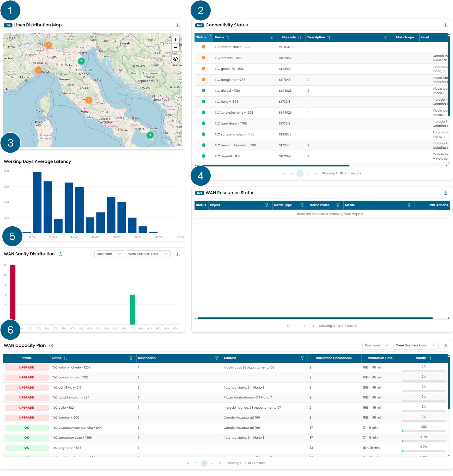Sort Connectivity table by Status column
453x476 pixels.
pos(209,37)
